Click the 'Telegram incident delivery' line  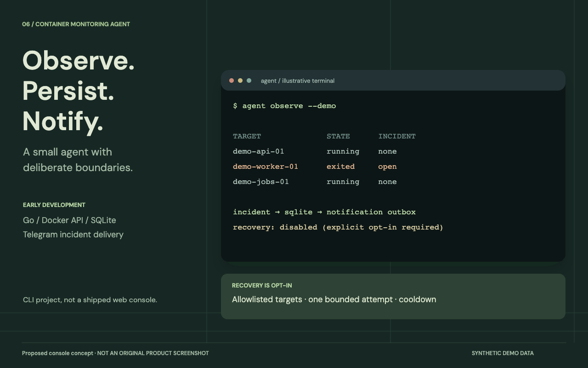[73, 235]
